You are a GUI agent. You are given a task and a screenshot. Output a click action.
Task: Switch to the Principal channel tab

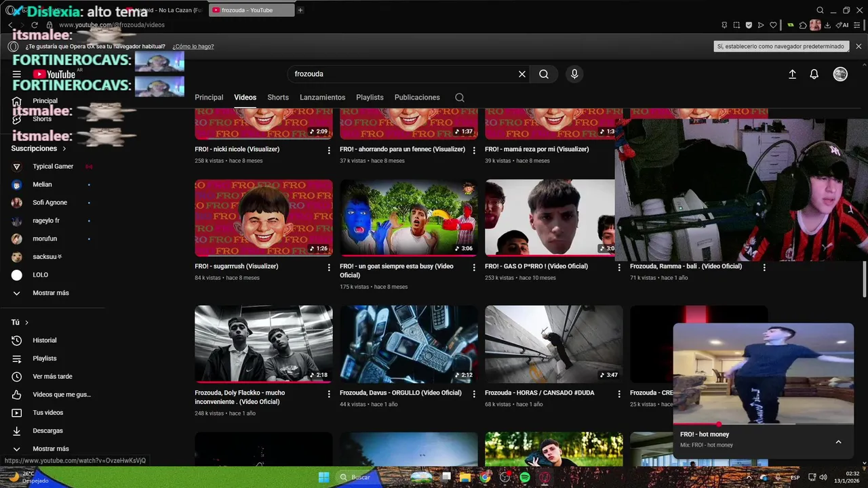(x=209, y=98)
